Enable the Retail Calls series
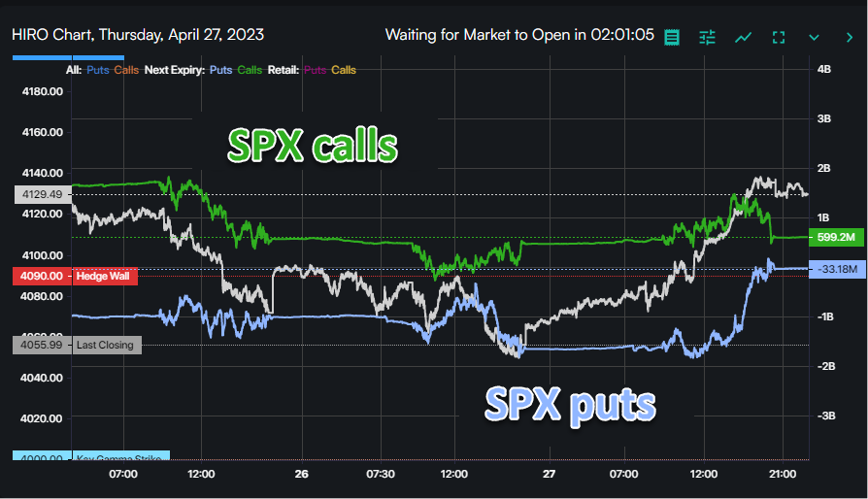The width and height of the screenshot is (868, 499). tap(344, 71)
